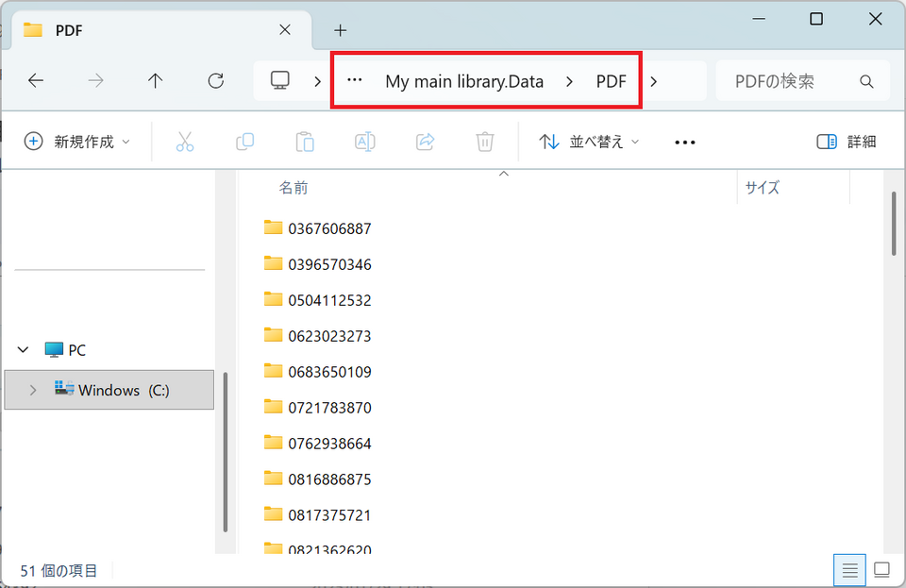The width and height of the screenshot is (906, 588).
Task: Expand the Windows (C:) tree node
Action: (x=33, y=390)
